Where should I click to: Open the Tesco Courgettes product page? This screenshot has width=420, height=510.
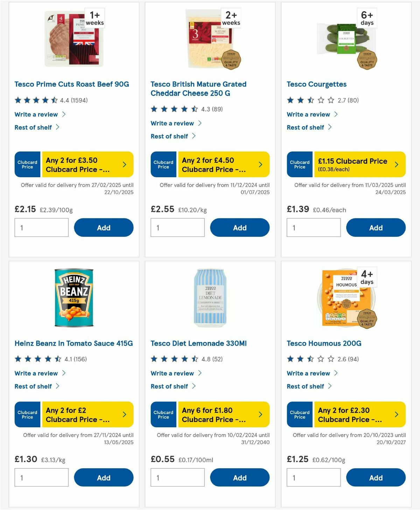pyautogui.click(x=316, y=84)
